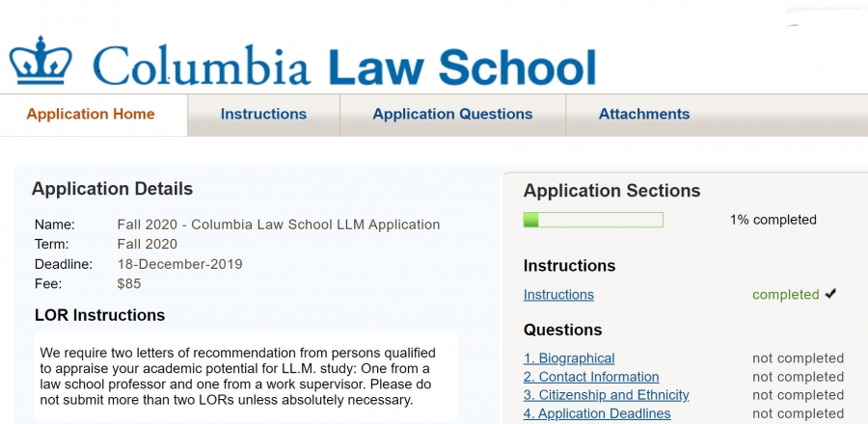Select the Attachments tab
The height and width of the screenshot is (424, 868).
[x=644, y=115]
